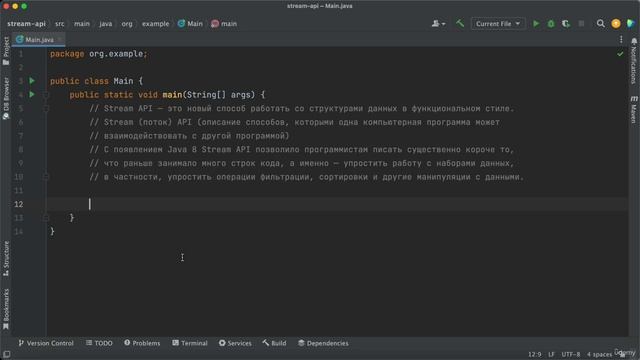Change LF line separator in status bar
The width and height of the screenshot is (640, 360).
[551, 354]
